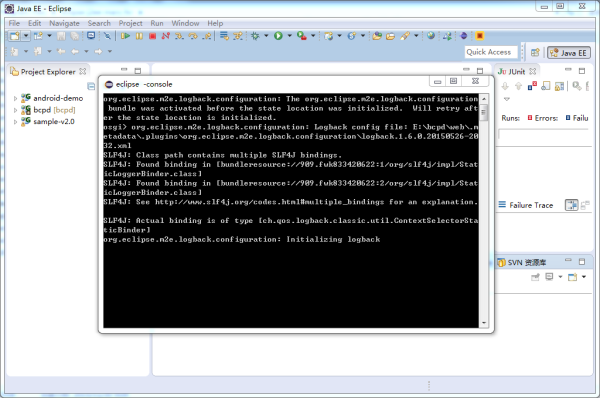Screen dimensions: 600x398
Task: Open the Back history dropdown arrow
Action: (86, 51)
